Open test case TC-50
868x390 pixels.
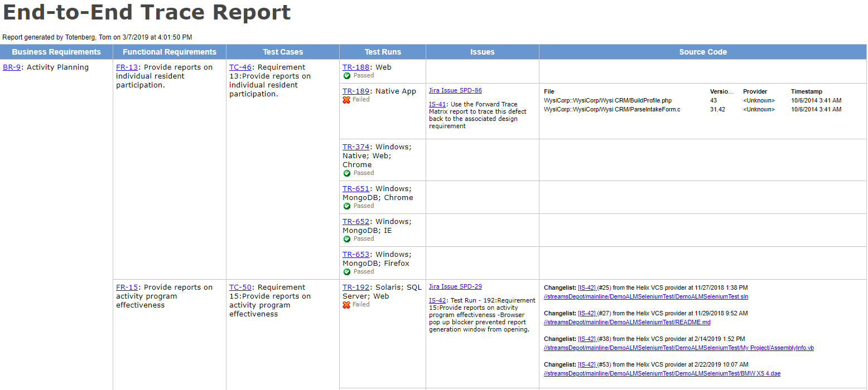pyautogui.click(x=240, y=287)
